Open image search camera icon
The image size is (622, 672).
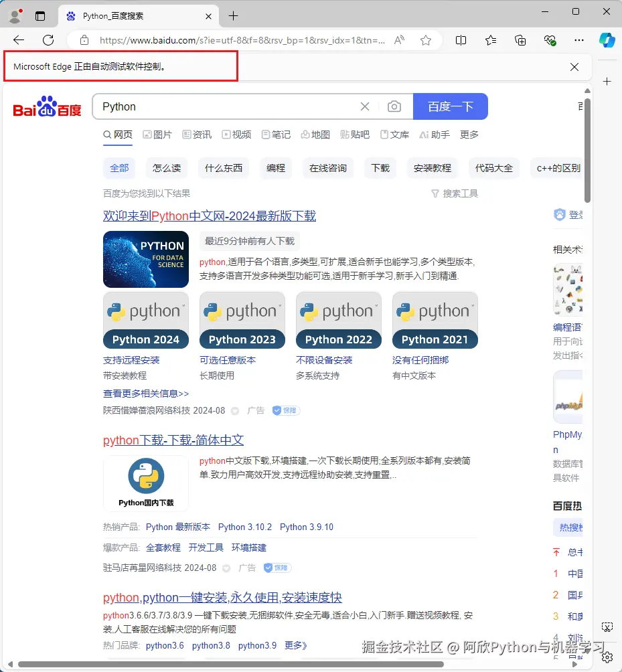point(394,106)
